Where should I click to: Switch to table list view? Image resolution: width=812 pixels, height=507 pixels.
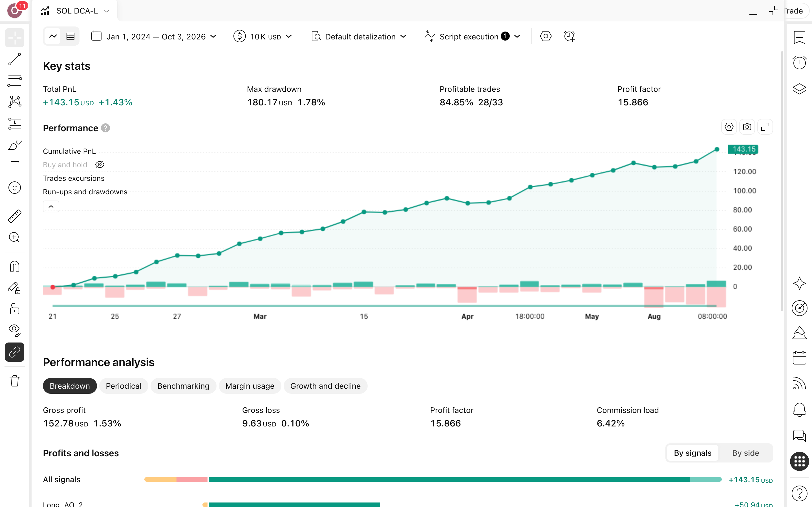click(70, 36)
